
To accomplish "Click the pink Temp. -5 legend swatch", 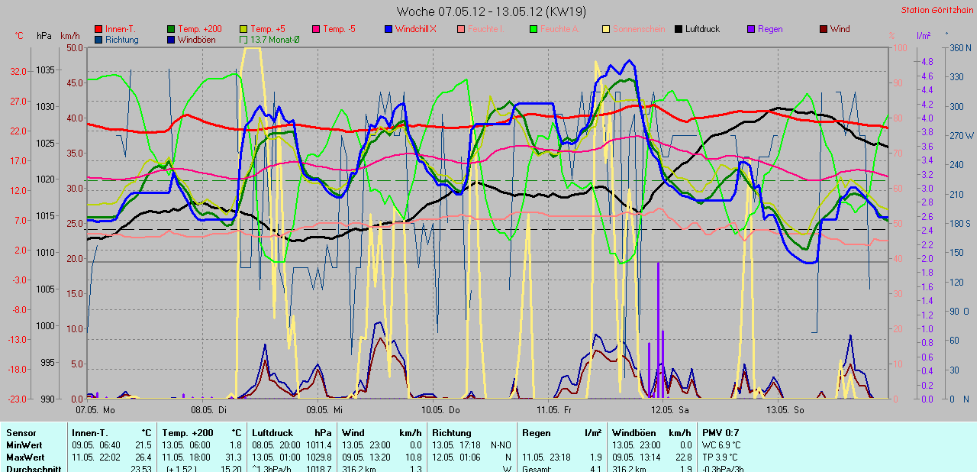I will [316, 29].
